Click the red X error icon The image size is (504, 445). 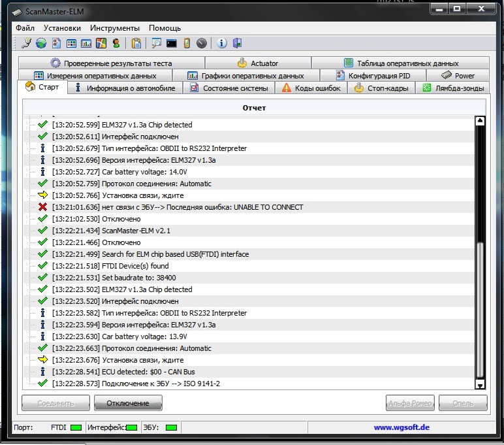[x=42, y=207]
